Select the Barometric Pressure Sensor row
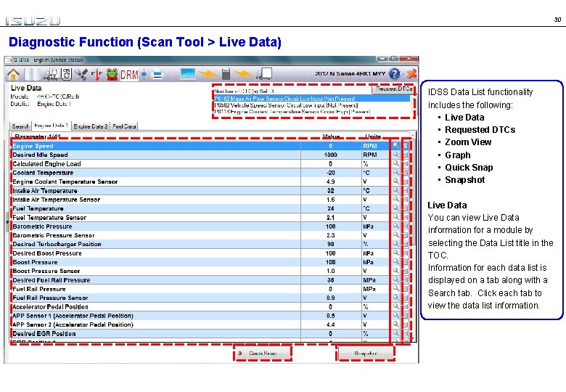 point(201,235)
